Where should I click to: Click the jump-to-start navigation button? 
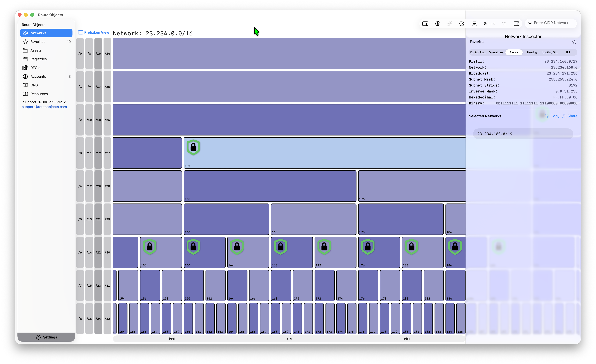[171, 339]
